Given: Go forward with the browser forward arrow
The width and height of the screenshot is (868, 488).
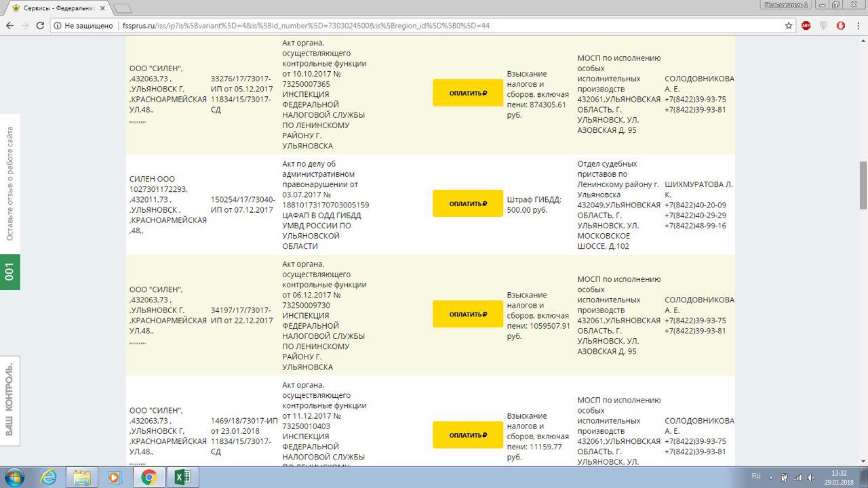Looking at the screenshot, I should 25,26.
